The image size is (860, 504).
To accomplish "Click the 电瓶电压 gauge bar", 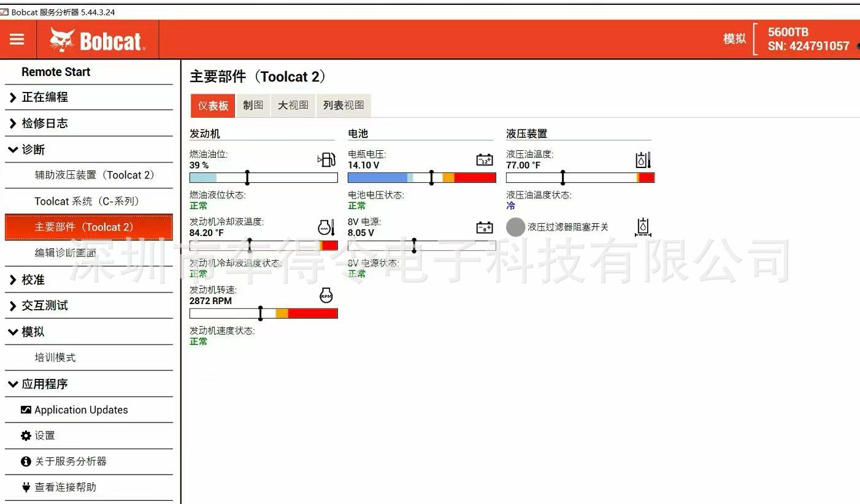I will [422, 178].
